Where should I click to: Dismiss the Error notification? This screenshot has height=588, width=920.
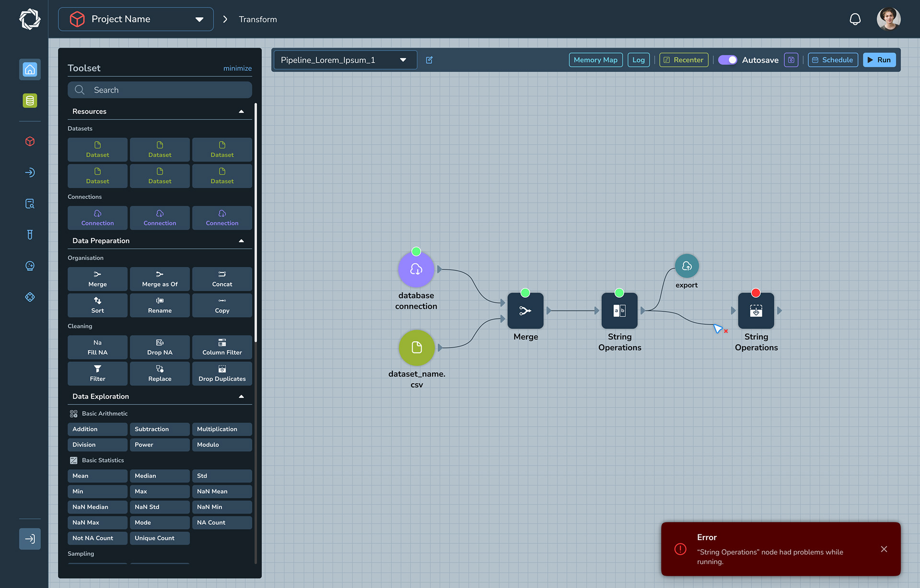(884, 549)
